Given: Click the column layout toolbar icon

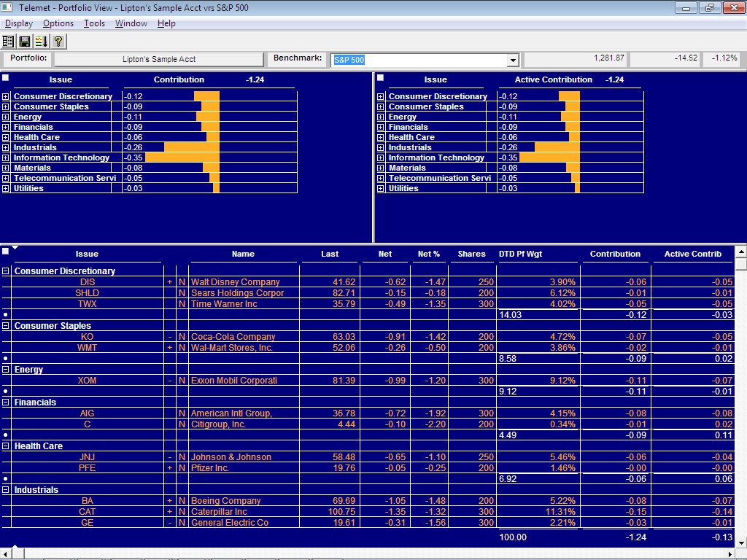Looking at the screenshot, I should (8, 42).
